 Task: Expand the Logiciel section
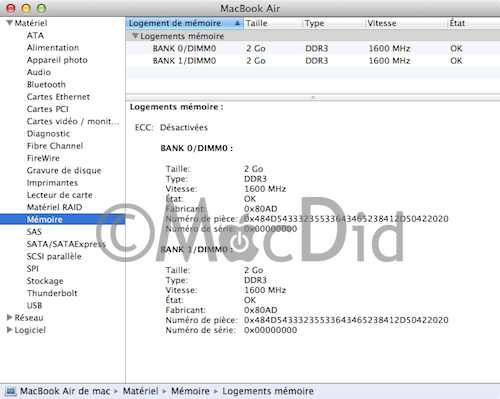tap(10, 330)
